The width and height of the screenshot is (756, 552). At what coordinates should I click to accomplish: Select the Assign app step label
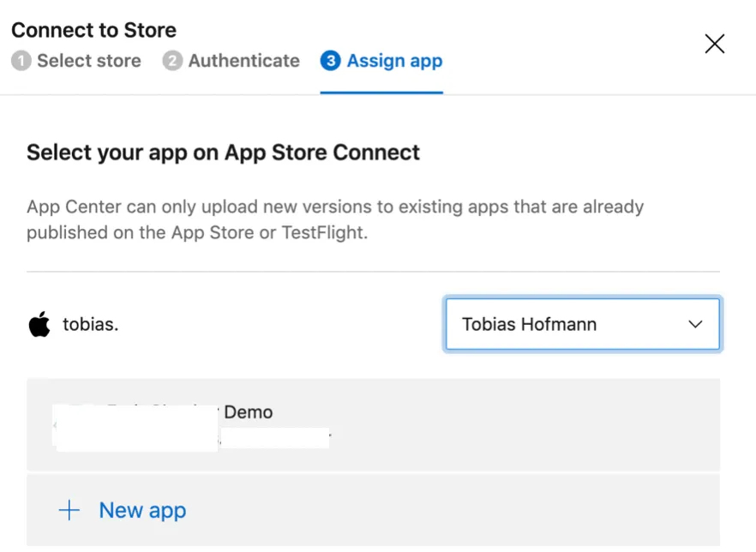[394, 62]
